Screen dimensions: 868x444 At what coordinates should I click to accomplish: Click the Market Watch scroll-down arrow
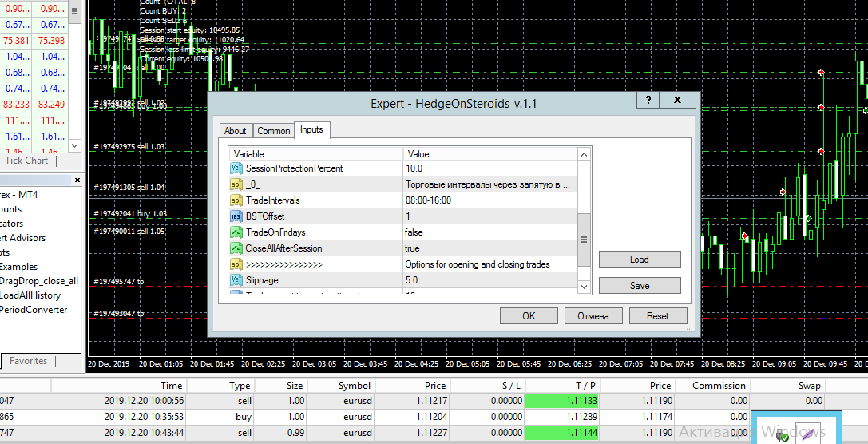pos(77,145)
